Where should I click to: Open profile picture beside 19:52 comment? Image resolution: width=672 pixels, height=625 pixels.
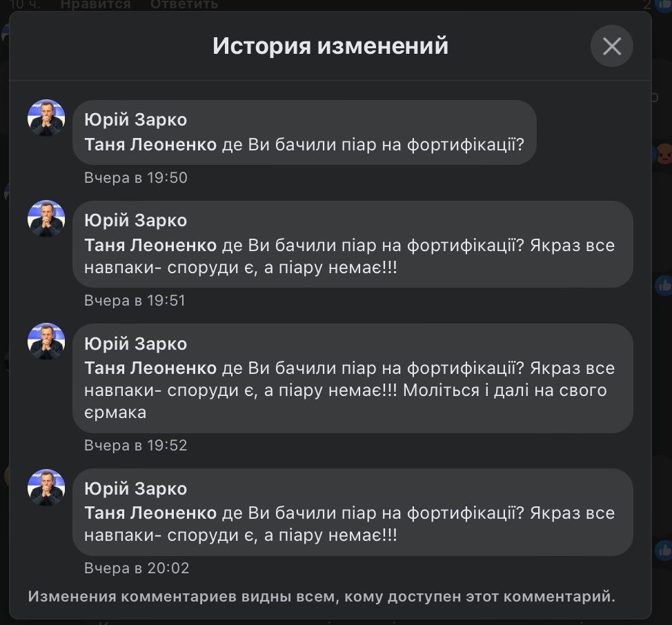(x=46, y=342)
